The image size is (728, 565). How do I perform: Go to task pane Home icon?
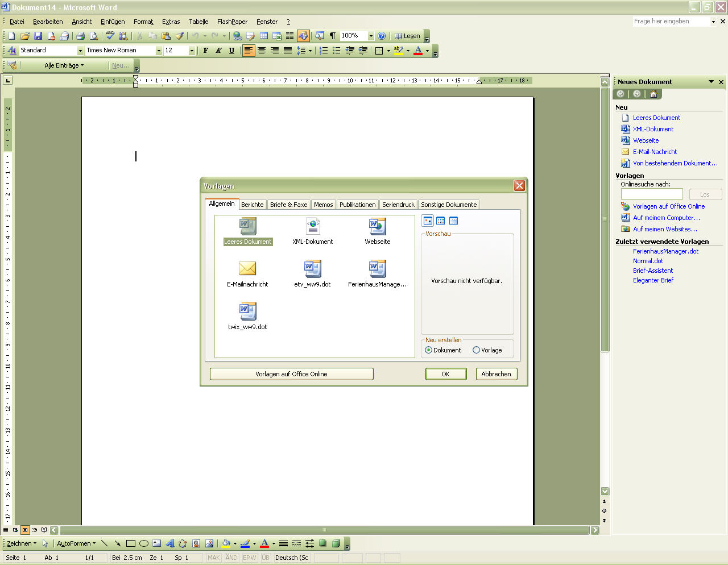pyautogui.click(x=653, y=94)
